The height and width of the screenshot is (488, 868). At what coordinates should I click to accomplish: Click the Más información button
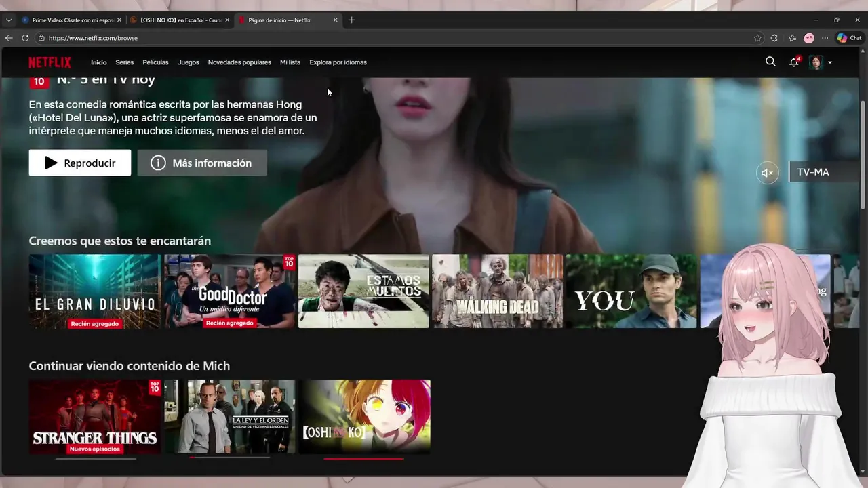coord(202,163)
